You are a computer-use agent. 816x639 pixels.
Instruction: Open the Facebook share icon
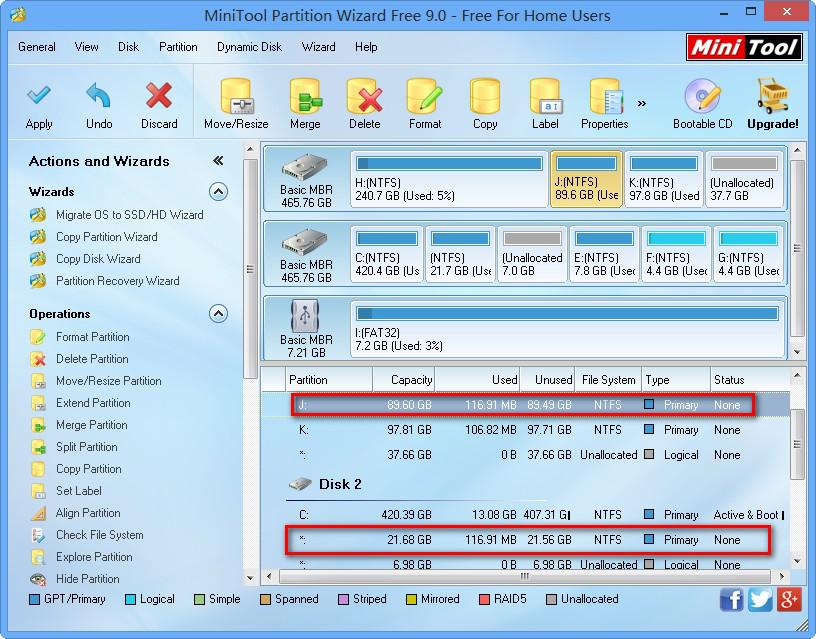(x=731, y=599)
